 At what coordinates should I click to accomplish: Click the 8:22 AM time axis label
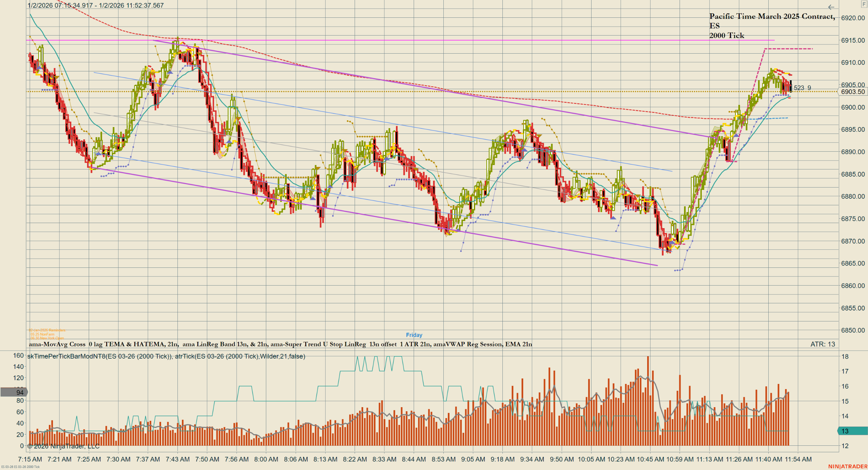[355, 459]
